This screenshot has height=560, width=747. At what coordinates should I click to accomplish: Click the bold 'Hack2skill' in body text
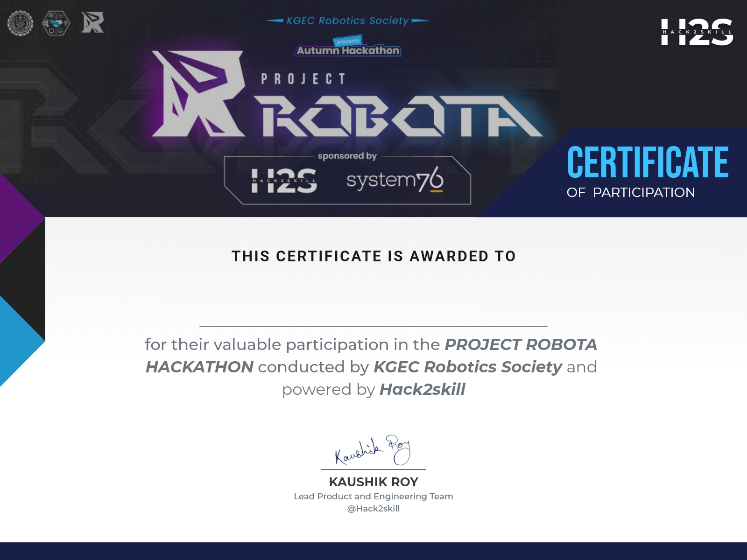point(423,389)
